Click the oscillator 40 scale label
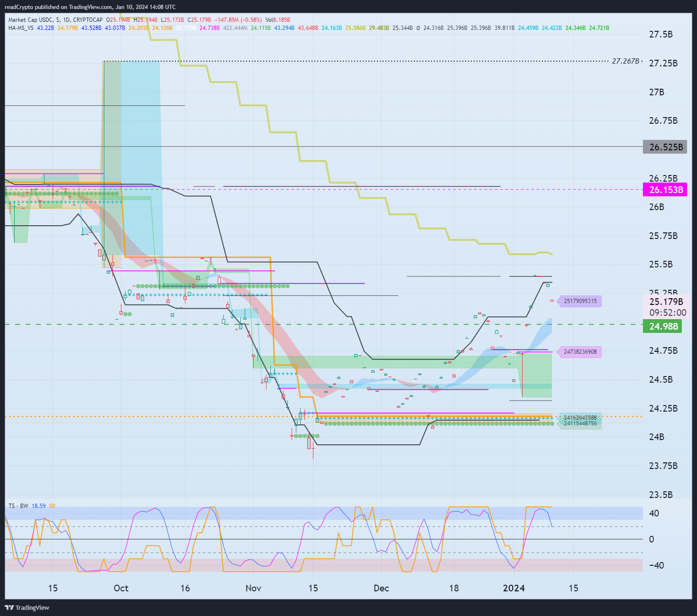 tap(654, 513)
